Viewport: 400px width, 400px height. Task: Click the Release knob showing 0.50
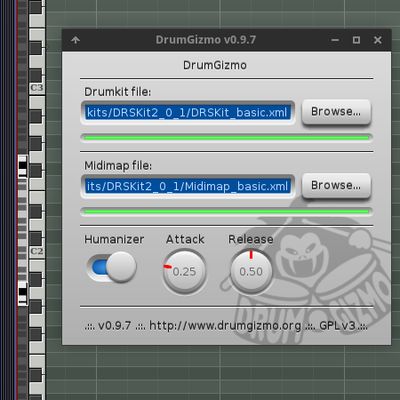pos(251,271)
